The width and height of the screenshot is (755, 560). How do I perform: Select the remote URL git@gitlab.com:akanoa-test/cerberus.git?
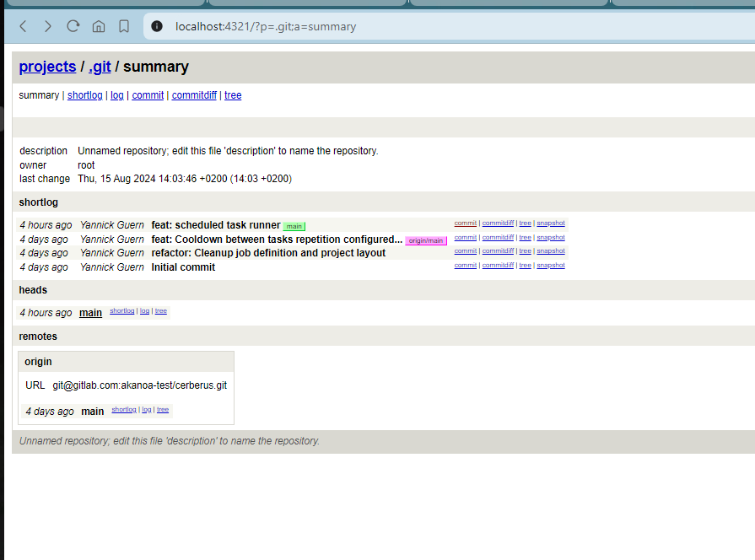coord(140,385)
